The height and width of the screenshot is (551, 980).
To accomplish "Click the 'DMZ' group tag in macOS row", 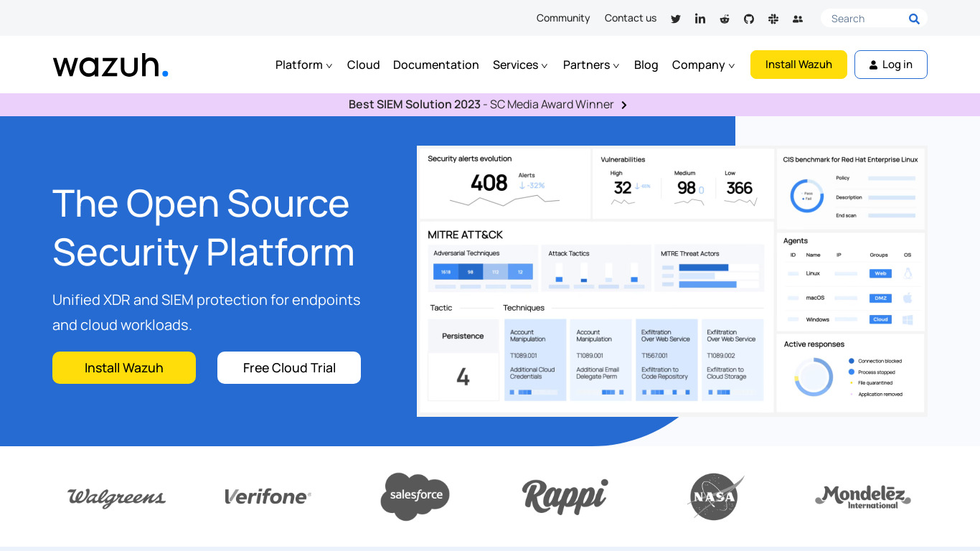I will 880,298.
